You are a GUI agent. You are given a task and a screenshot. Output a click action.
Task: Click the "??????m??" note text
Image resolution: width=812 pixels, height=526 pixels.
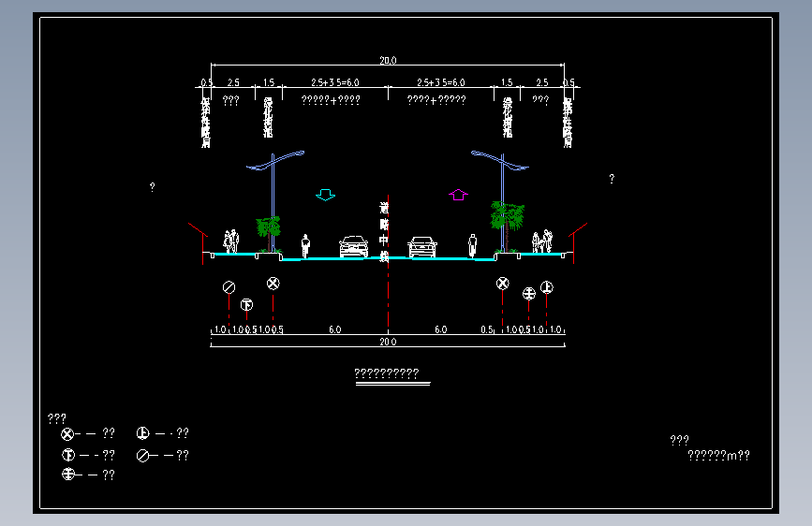718,455
